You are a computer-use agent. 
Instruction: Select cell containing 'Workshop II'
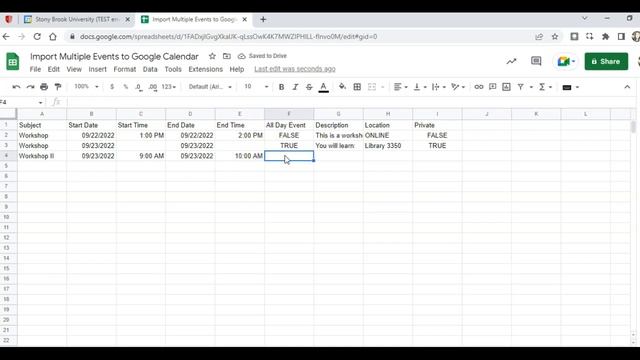click(42, 156)
